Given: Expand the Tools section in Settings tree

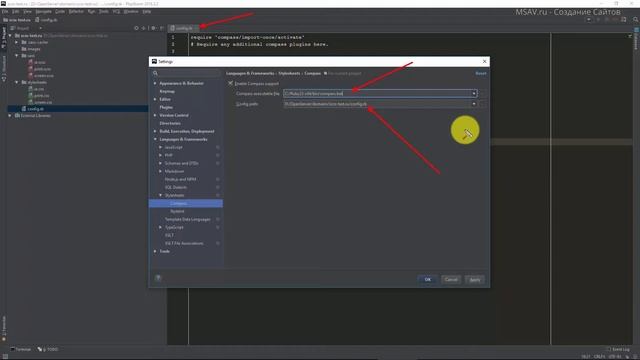Looking at the screenshot, I should point(155,251).
